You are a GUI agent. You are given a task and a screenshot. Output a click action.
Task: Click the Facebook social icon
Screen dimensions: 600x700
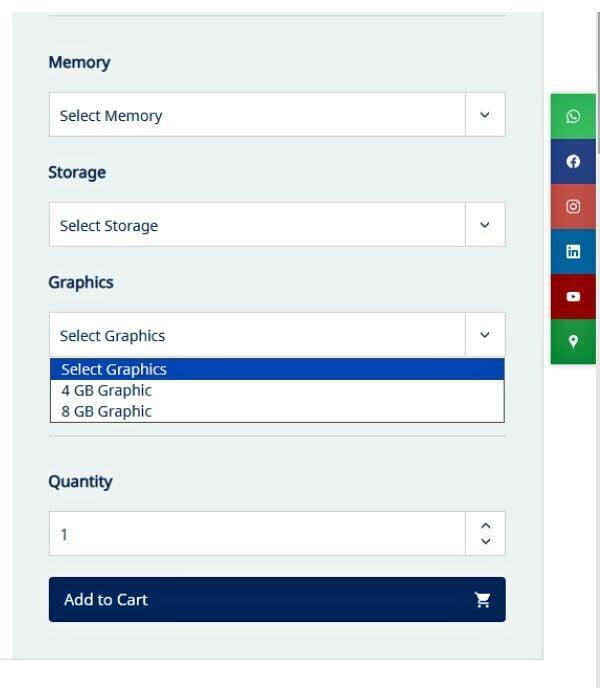573,161
